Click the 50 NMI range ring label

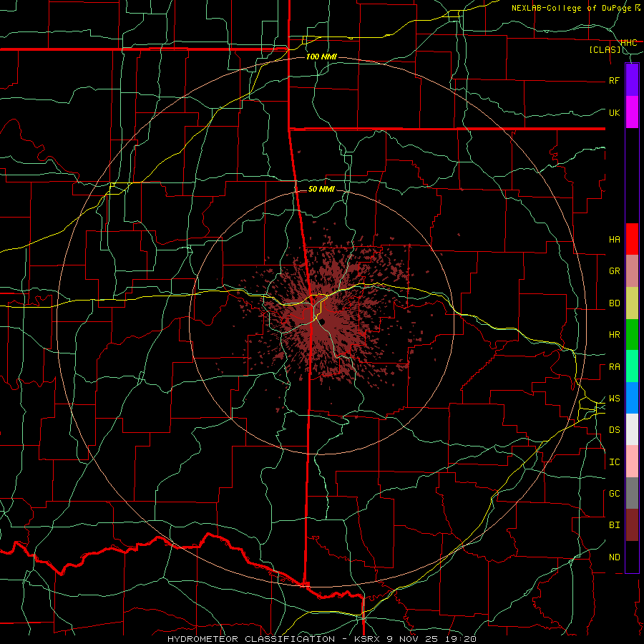(321, 189)
